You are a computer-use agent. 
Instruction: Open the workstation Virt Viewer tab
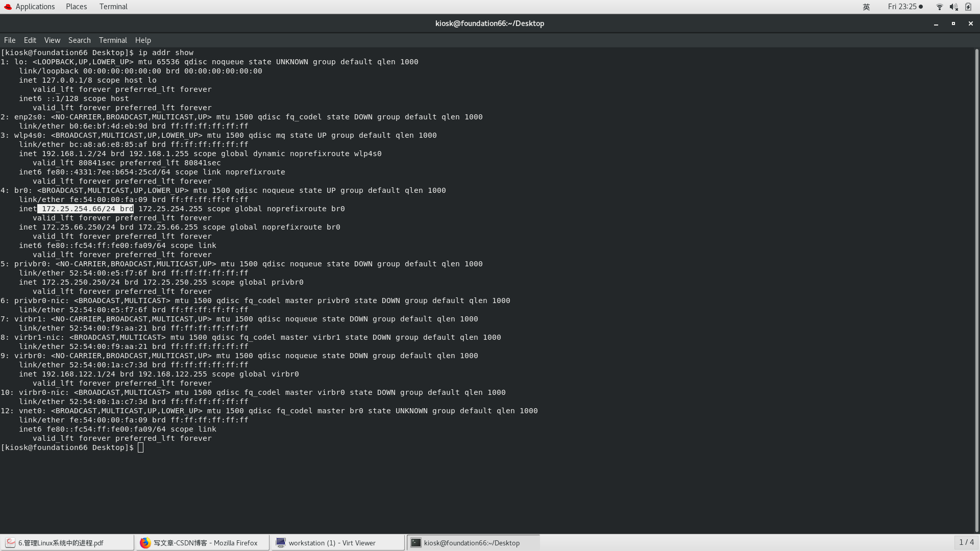pyautogui.click(x=338, y=542)
